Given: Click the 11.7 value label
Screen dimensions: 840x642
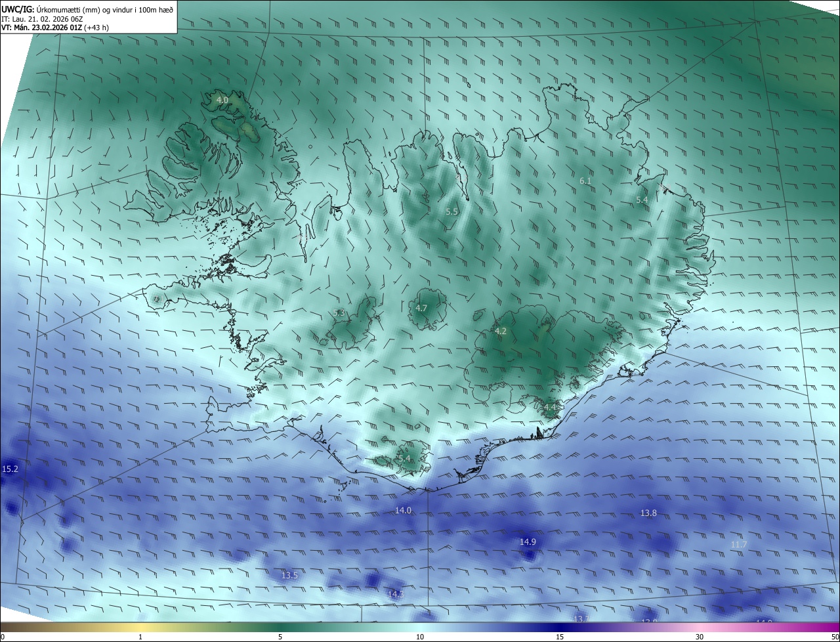Looking at the screenshot, I should point(738,544).
